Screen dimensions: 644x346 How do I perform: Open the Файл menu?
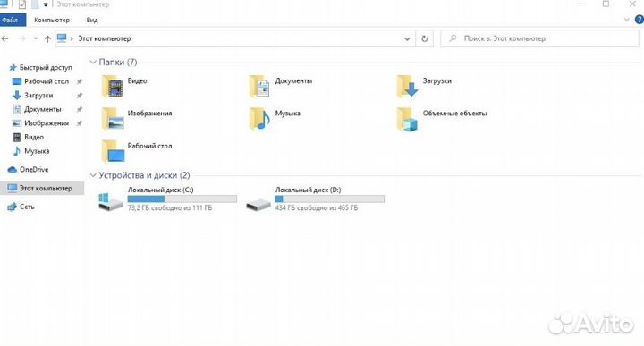pos(13,20)
